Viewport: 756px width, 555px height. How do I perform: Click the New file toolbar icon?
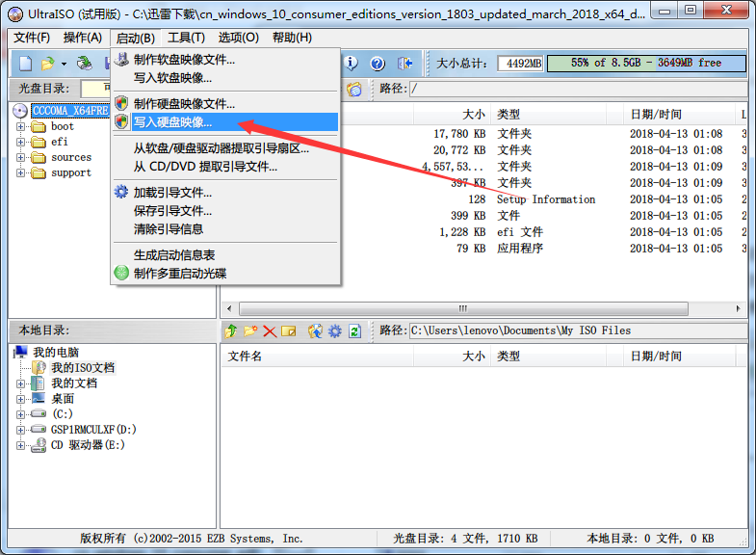26,64
